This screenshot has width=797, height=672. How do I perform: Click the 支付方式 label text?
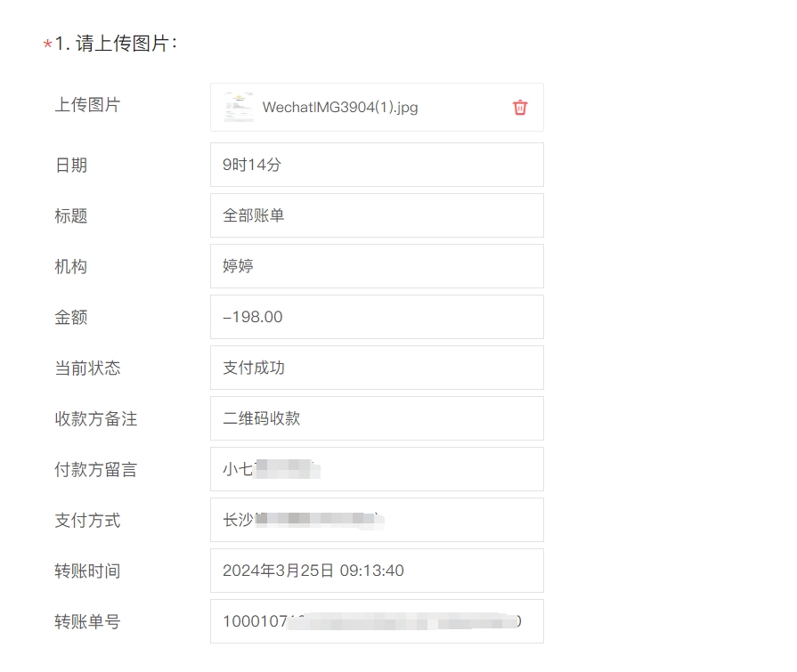click(x=87, y=521)
